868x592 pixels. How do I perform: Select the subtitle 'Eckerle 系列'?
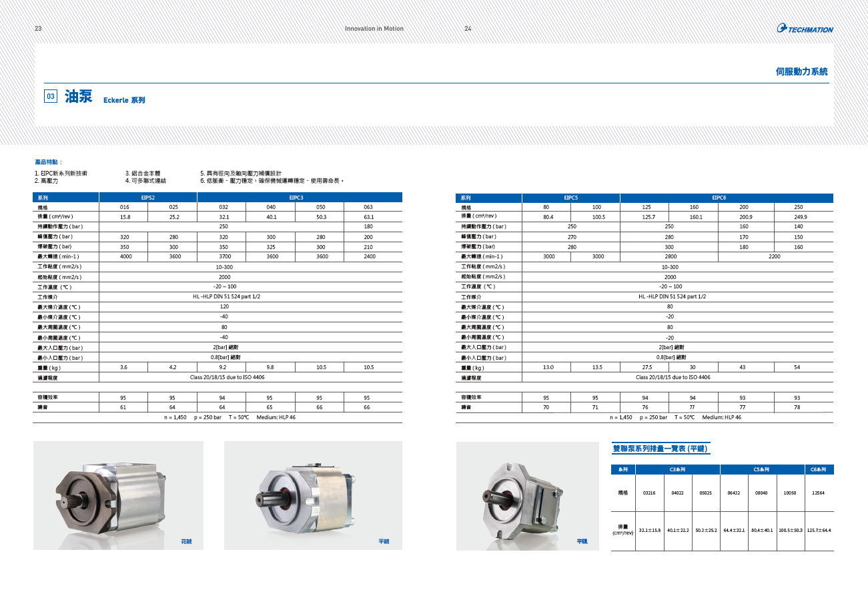coord(124,100)
